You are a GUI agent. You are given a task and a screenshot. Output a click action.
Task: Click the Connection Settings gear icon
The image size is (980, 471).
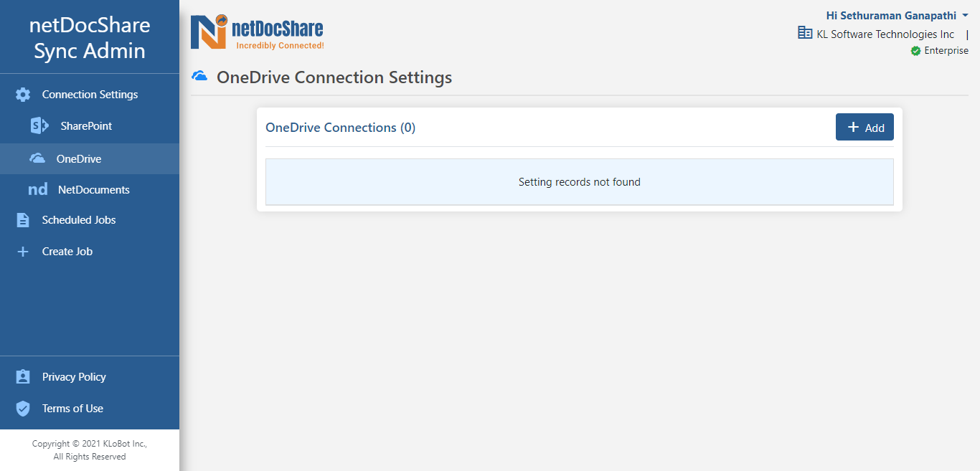coord(23,95)
